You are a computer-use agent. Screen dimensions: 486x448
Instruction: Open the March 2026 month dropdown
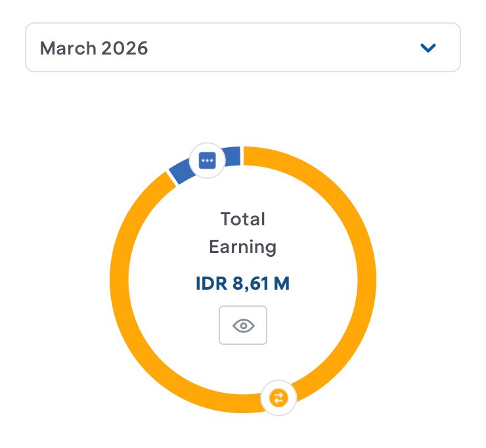coord(243,47)
